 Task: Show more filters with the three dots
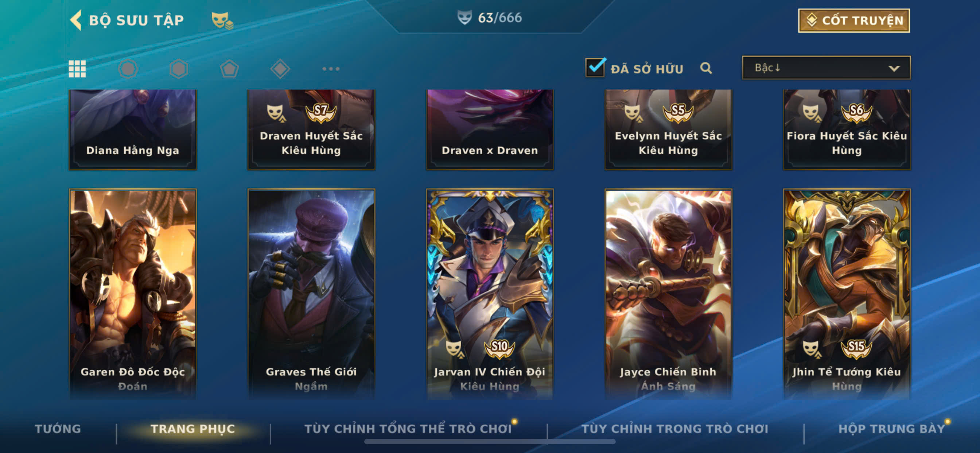tap(331, 69)
